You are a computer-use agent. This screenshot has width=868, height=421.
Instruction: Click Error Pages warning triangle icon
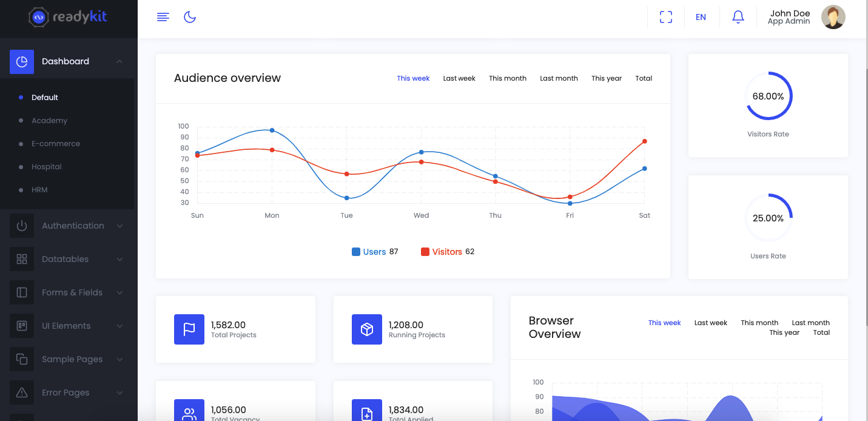(22, 392)
